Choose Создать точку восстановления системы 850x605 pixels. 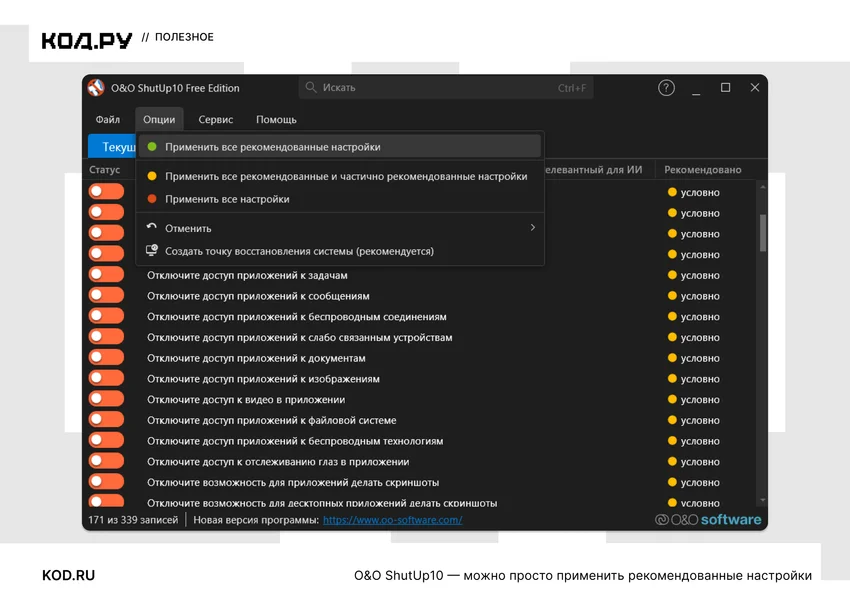(x=340, y=251)
